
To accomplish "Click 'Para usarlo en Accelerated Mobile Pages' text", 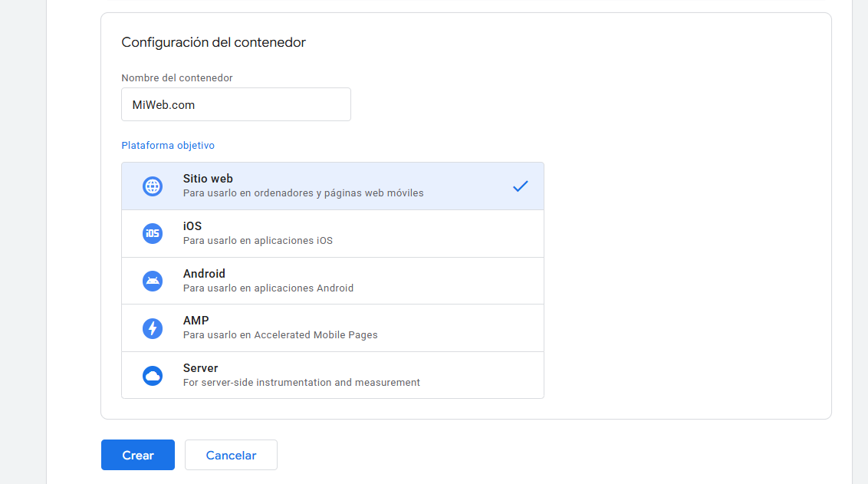I will pos(280,335).
